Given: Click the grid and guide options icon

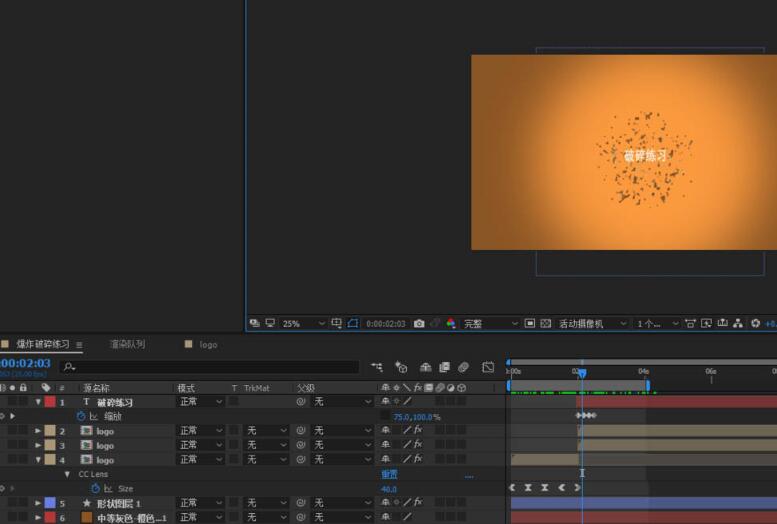Looking at the screenshot, I should pyautogui.click(x=336, y=323).
